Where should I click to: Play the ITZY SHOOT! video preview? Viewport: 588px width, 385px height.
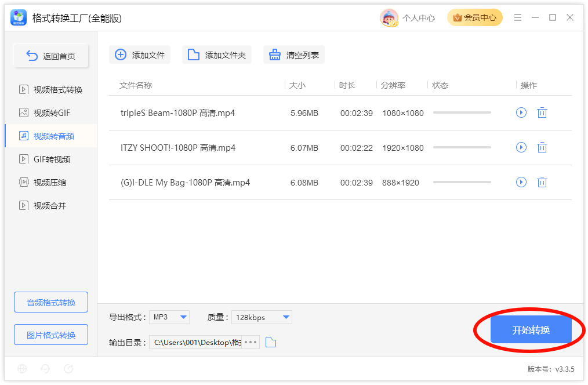coord(521,147)
